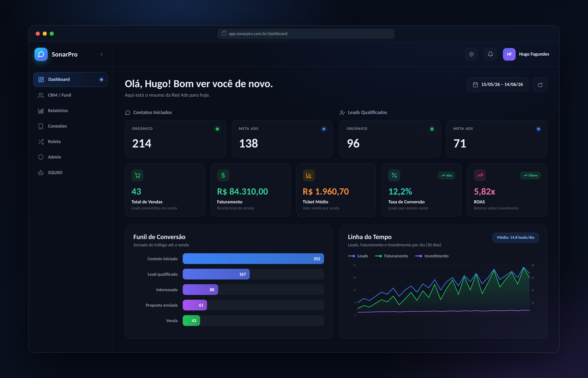
Task: Click the Funil de Conversão heading
Action: coord(159,237)
